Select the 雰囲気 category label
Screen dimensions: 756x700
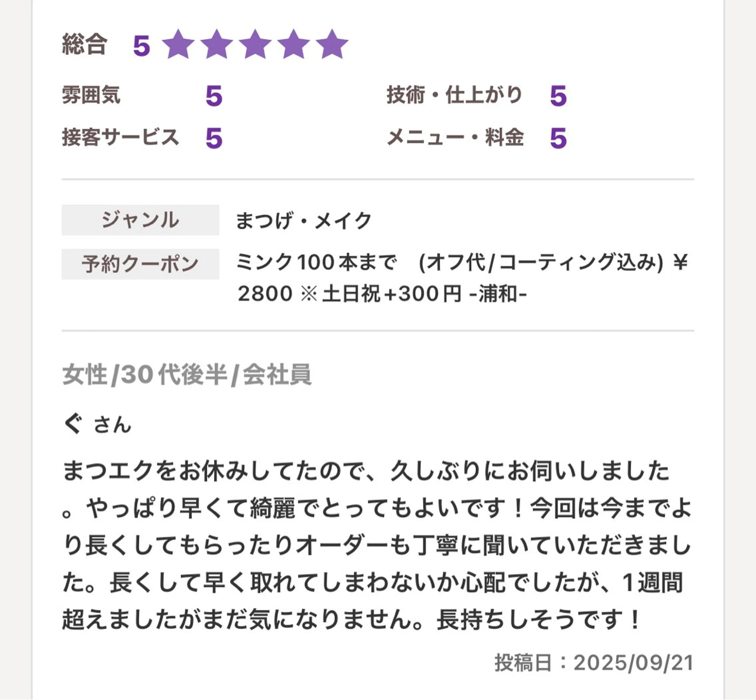coord(91,95)
